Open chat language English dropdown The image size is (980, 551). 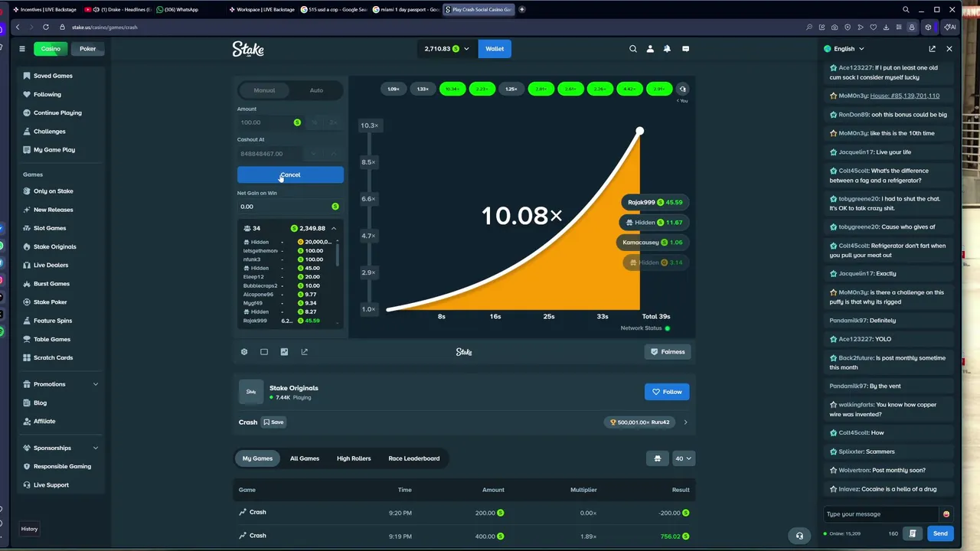844,49
